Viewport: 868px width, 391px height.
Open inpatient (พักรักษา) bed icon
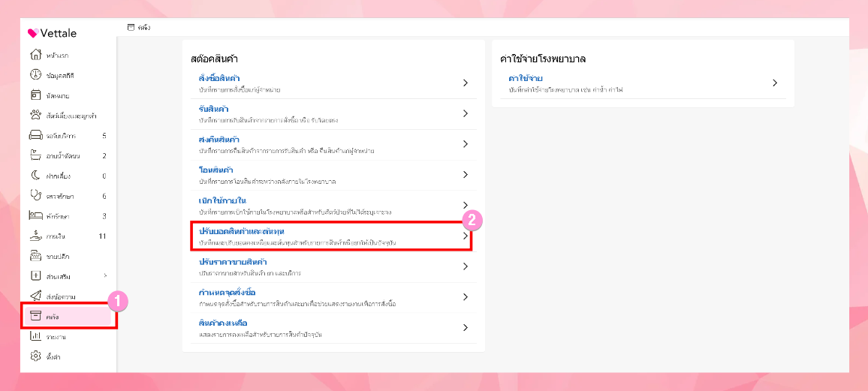point(35,215)
